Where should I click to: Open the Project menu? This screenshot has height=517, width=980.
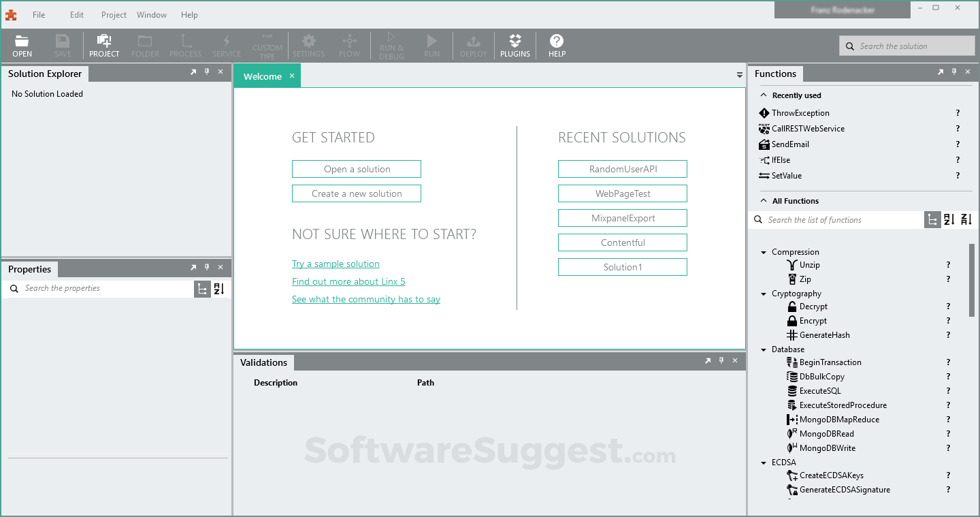113,14
